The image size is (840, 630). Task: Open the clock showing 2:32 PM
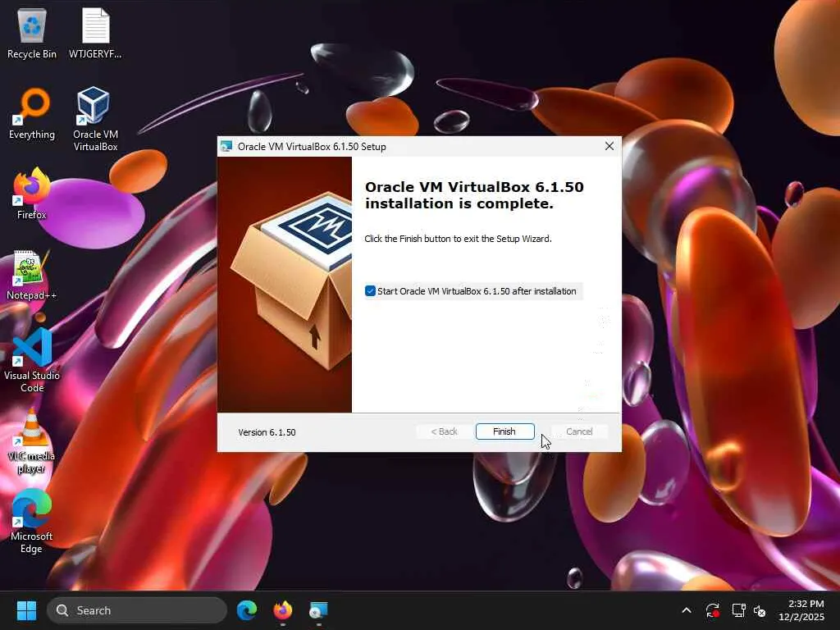[x=801, y=610]
